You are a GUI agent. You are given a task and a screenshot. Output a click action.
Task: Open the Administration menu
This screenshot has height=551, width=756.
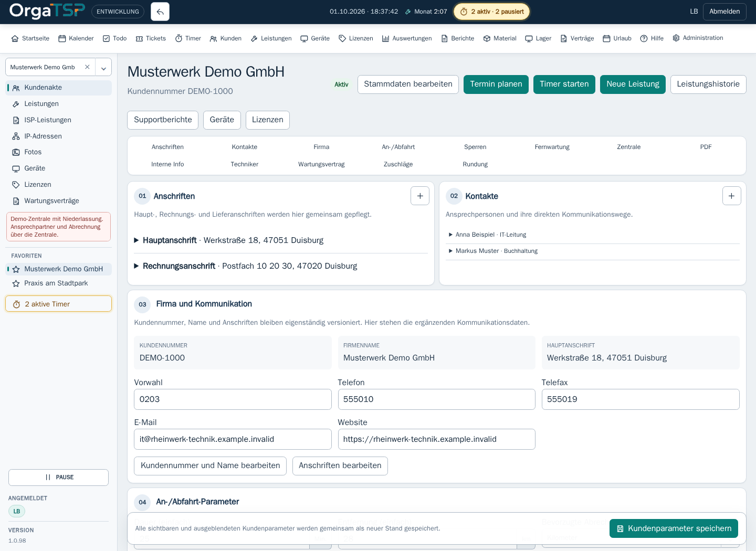pyautogui.click(x=698, y=38)
